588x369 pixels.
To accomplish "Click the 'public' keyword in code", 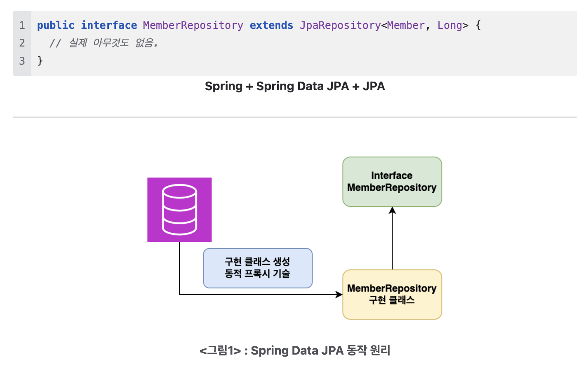I will [x=56, y=25].
